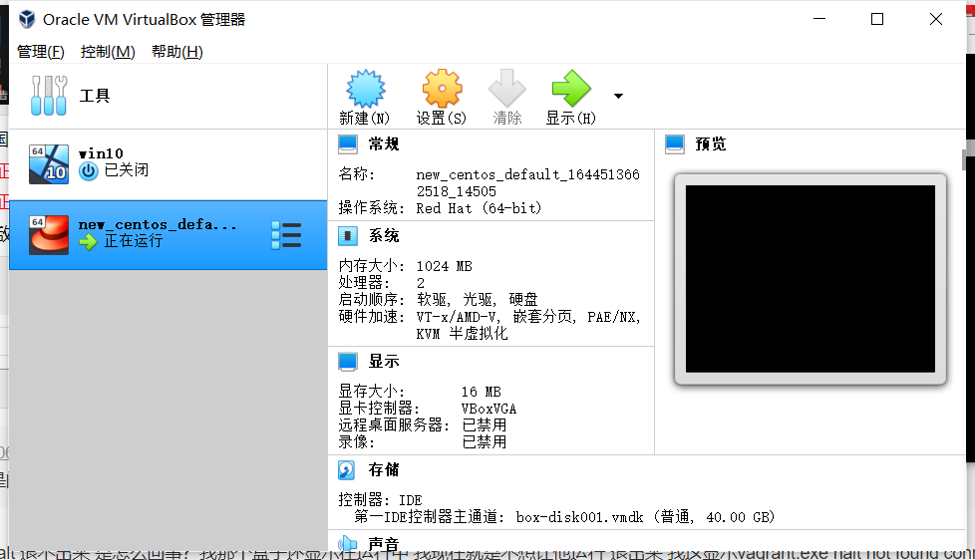The height and width of the screenshot is (560, 975).
Task: Click the Preview (预览) monitor icon
Action: pyautogui.click(x=675, y=144)
